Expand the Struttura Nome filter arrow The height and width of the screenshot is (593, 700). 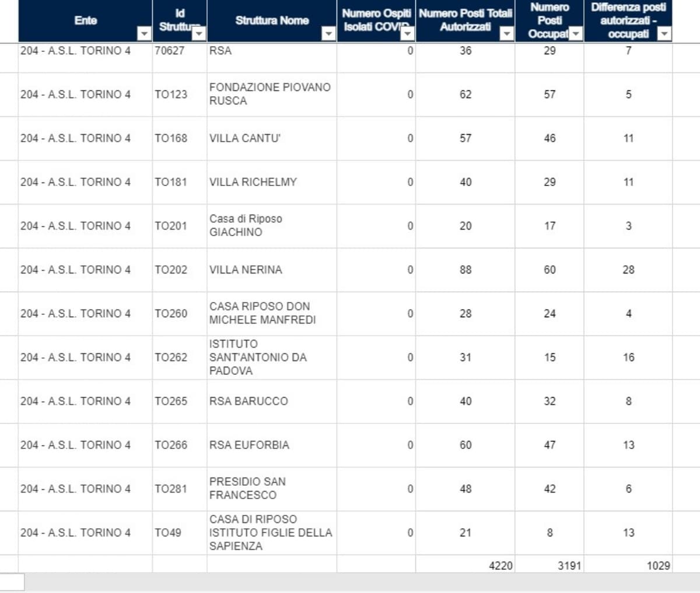[x=328, y=34]
